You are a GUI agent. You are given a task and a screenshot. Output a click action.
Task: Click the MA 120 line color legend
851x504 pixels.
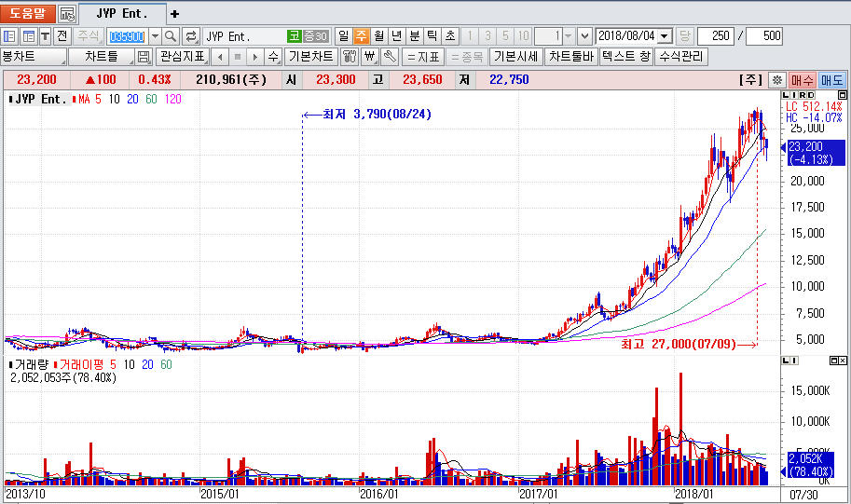tap(173, 99)
